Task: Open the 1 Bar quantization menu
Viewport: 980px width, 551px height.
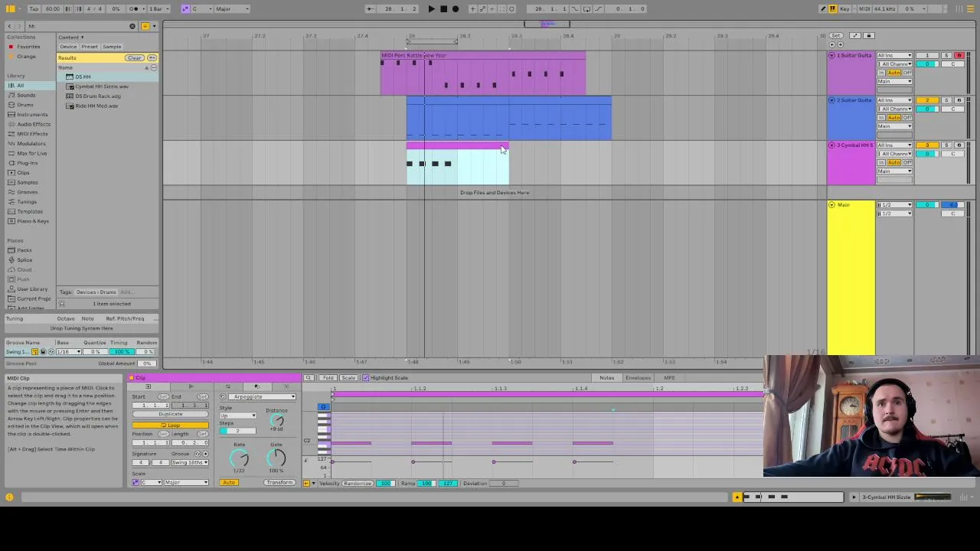Action: 157,9
